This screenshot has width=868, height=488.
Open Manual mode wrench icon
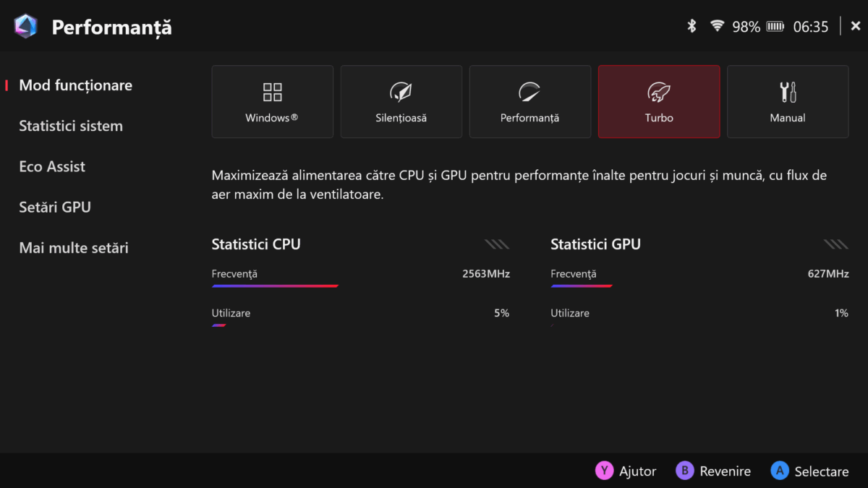(x=787, y=92)
